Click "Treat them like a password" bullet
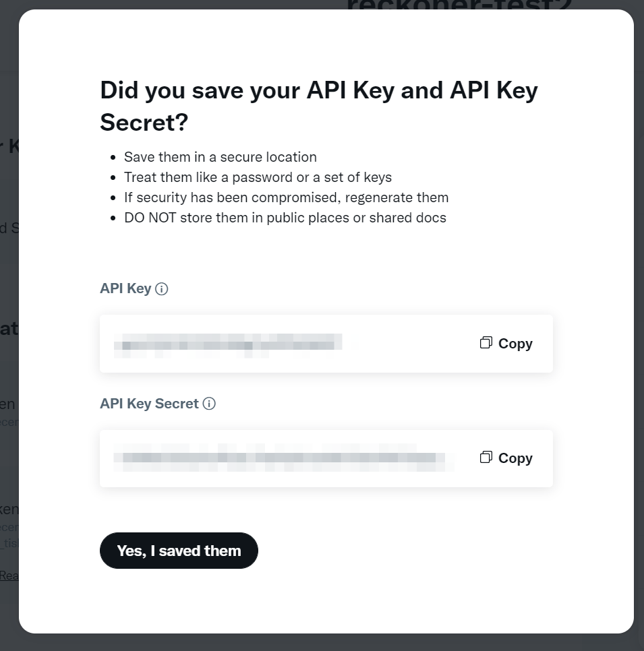Screen dimensions: 644x651 [x=258, y=177]
